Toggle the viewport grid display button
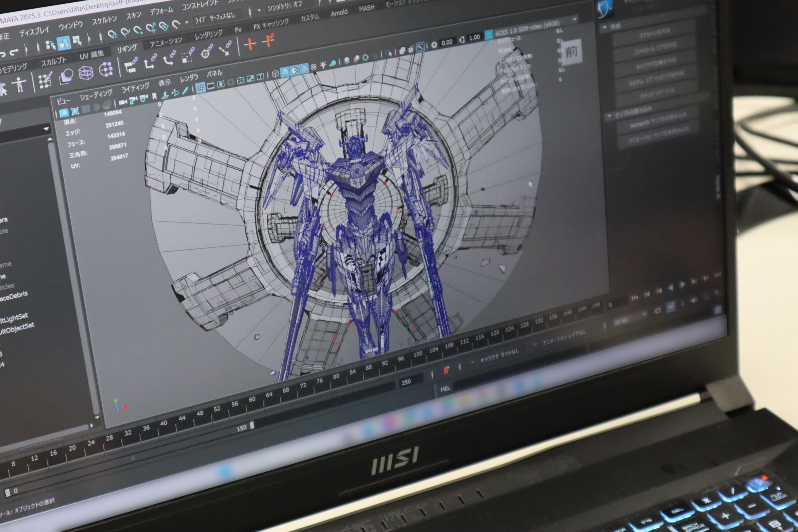 click(200, 88)
